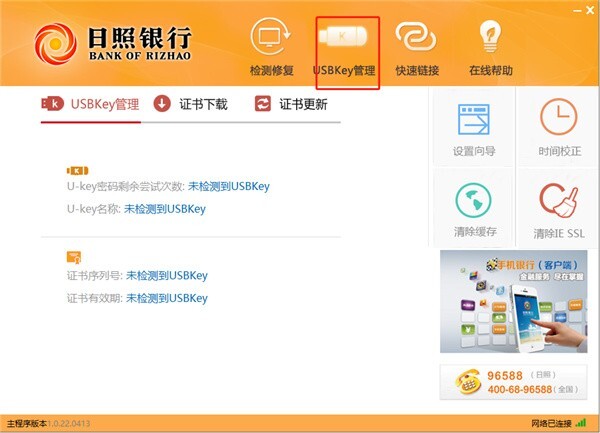The image size is (600, 433).
Task: Click the 主程序版本 1.0.22.0413 text
Action: tap(49, 423)
